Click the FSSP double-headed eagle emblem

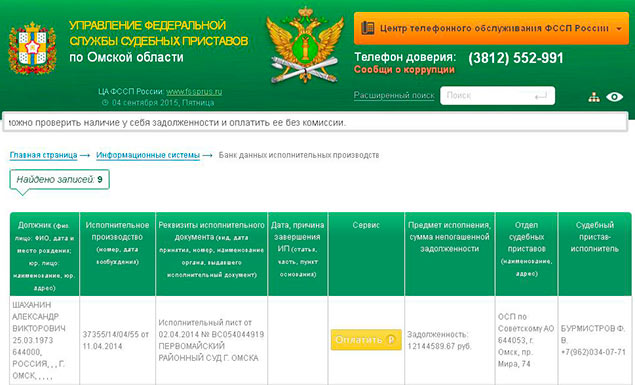click(305, 45)
